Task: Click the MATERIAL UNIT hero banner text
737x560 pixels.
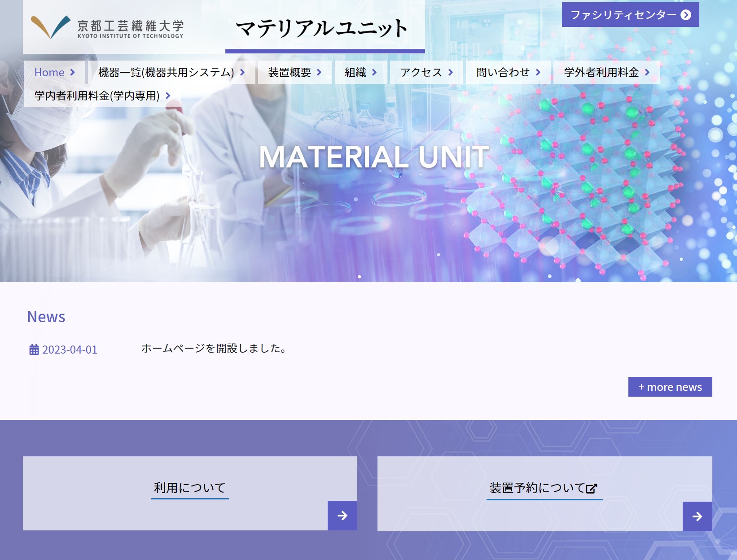Action: pos(374,157)
